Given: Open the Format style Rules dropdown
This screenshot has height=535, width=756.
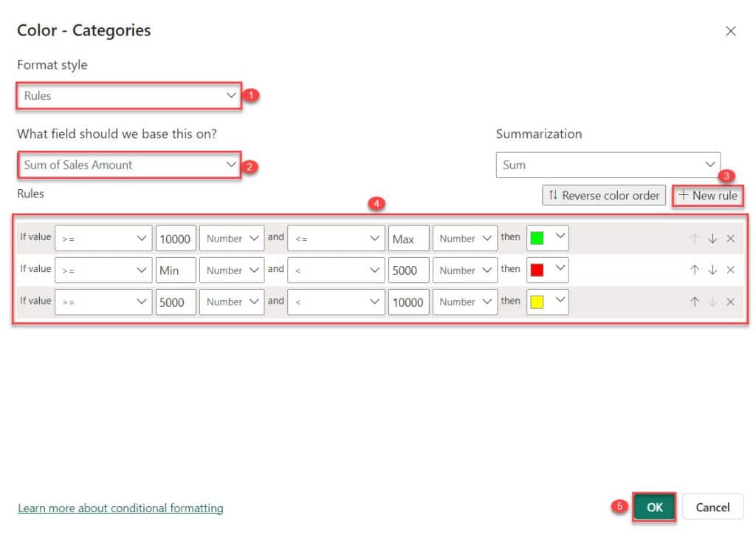Looking at the screenshot, I should point(128,95).
